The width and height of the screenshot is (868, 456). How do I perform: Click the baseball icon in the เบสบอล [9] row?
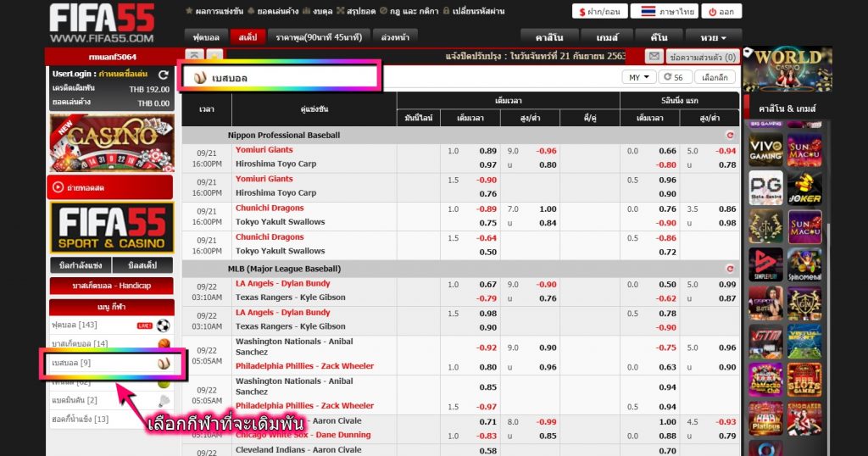[x=164, y=363]
